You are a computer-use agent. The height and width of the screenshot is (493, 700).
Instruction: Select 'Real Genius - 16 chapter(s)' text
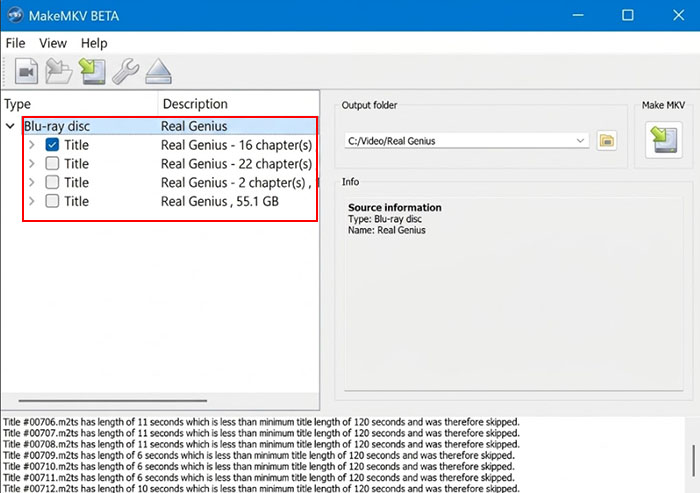pos(236,145)
